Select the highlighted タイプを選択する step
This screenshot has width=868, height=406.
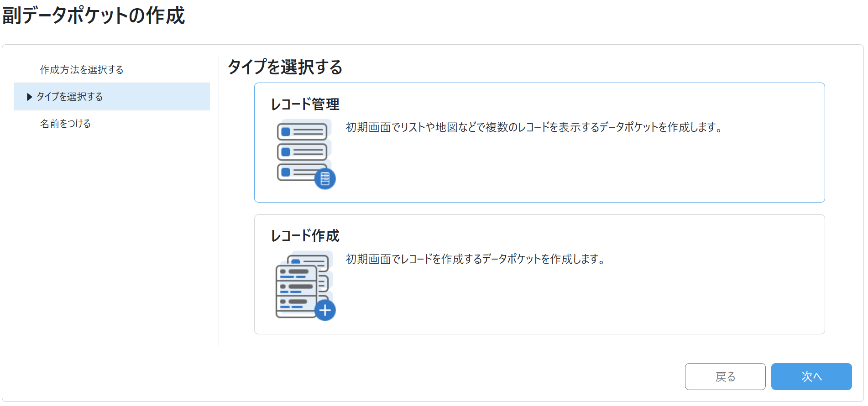tap(70, 97)
